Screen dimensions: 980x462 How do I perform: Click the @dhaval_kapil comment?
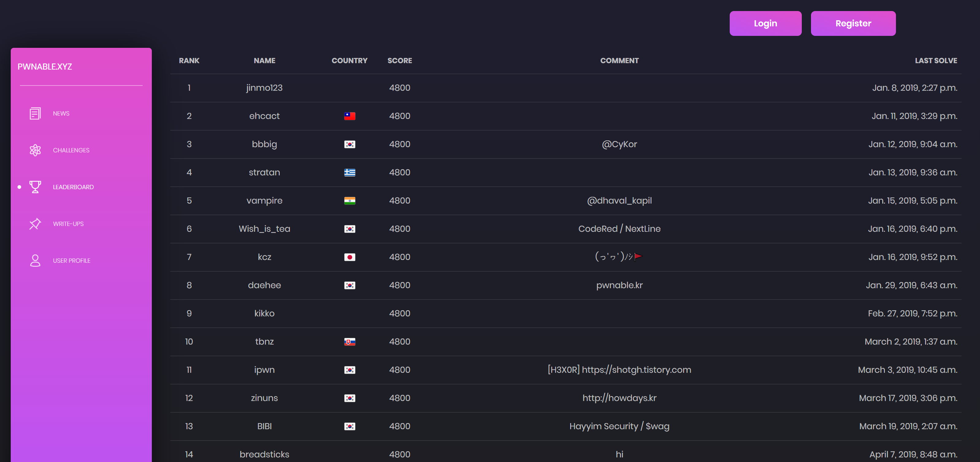pyautogui.click(x=619, y=200)
